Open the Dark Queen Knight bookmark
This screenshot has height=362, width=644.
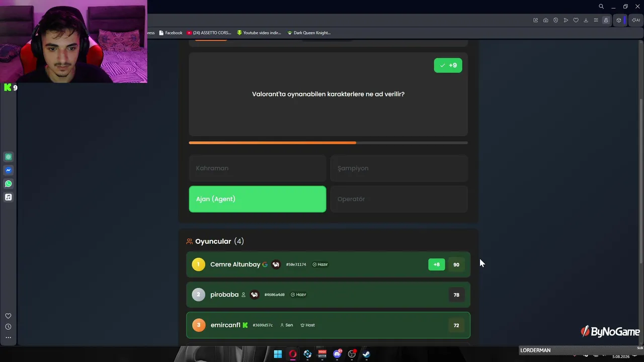[309, 33]
